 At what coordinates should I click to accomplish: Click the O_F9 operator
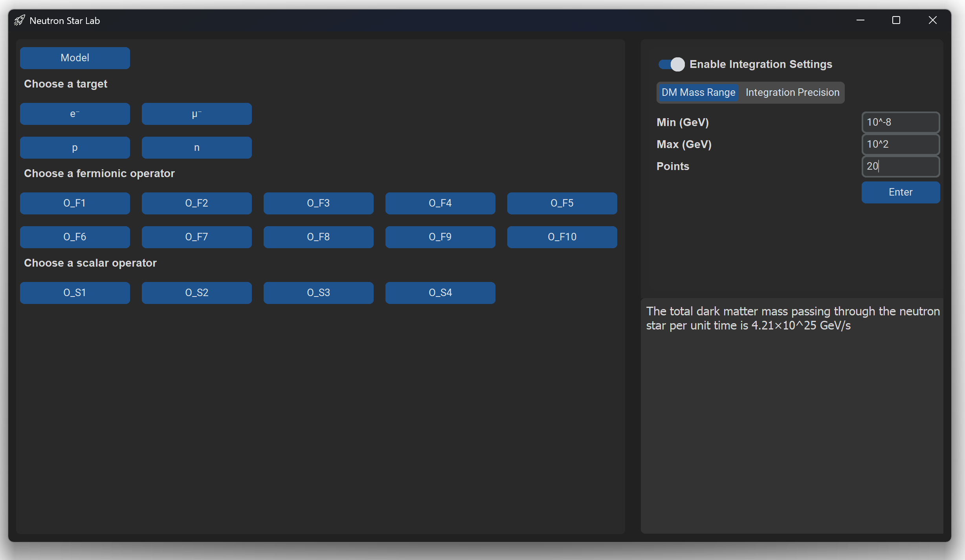[x=440, y=237]
